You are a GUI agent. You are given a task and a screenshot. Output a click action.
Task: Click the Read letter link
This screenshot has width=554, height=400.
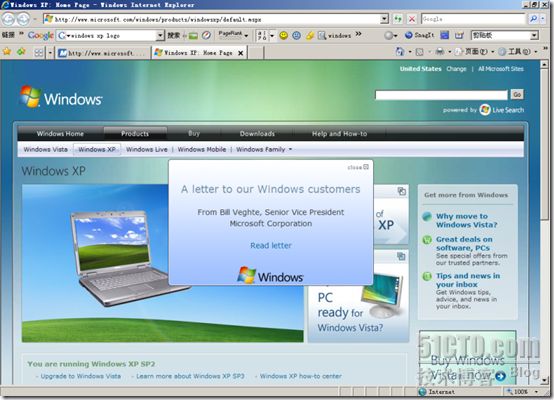pyautogui.click(x=271, y=246)
